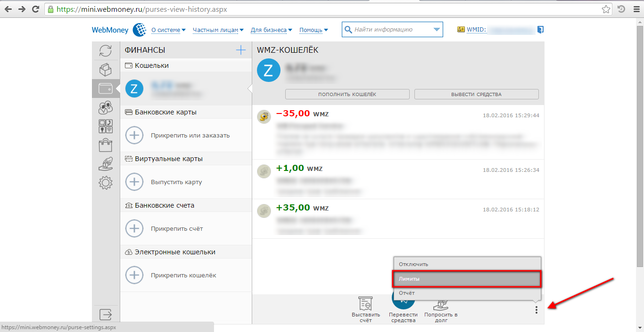Image resolution: width=644 pixels, height=332 pixels.
Task: Click Прикрепить счёт text
Action: click(x=177, y=228)
